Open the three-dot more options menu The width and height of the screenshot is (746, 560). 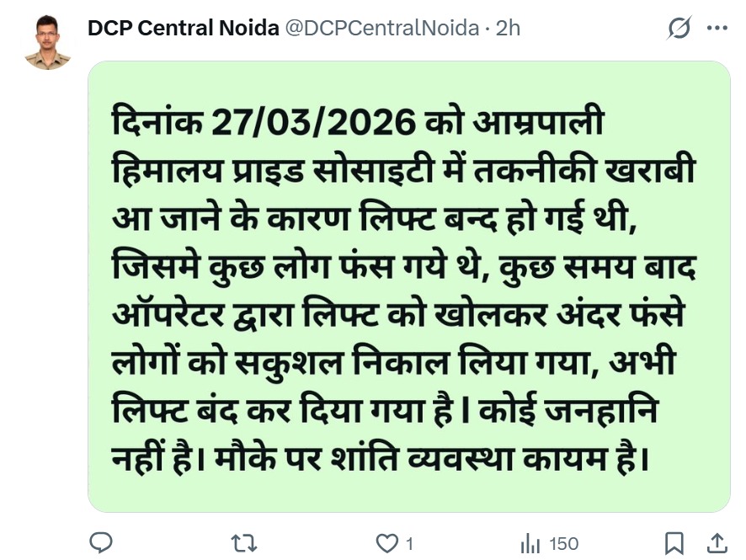pos(717,29)
